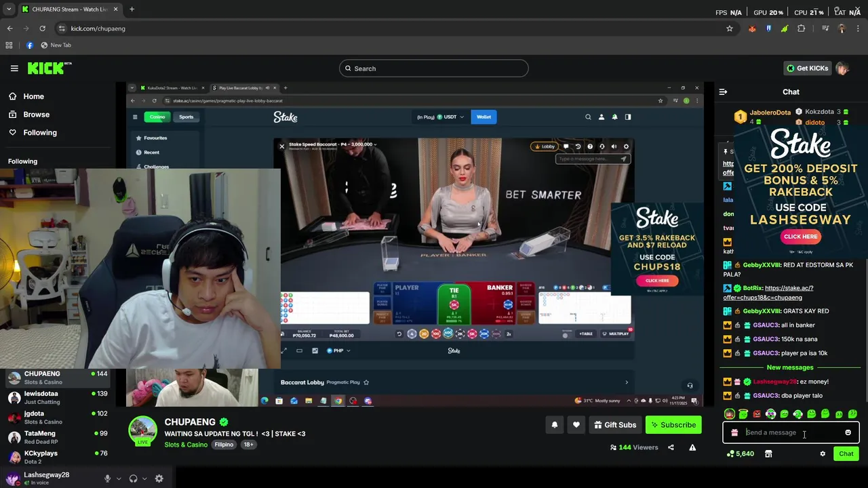Open the emoji picker in chat box
868x488 pixels.
pyautogui.click(x=848, y=432)
